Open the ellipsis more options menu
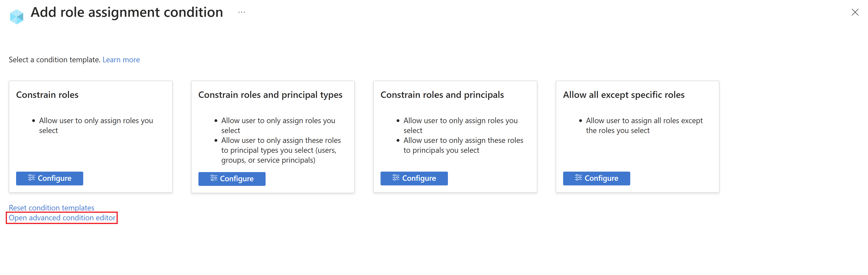 pyautogui.click(x=242, y=12)
